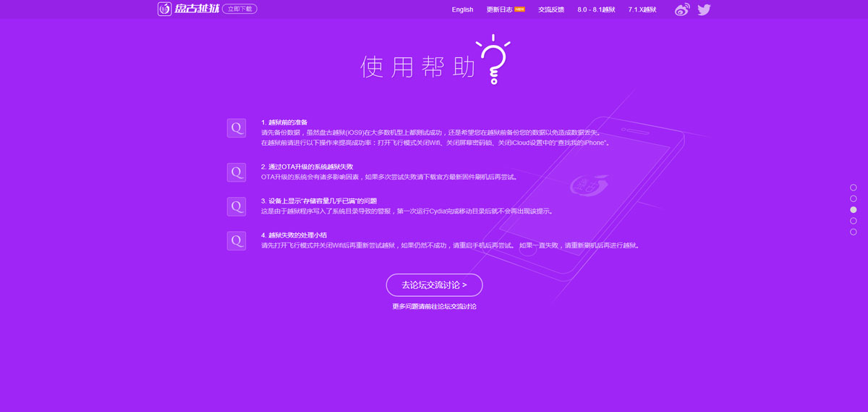Image resolution: width=868 pixels, height=412 pixels.
Task: Click the Q icon beside question 4
Action: [x=237, y=240]
